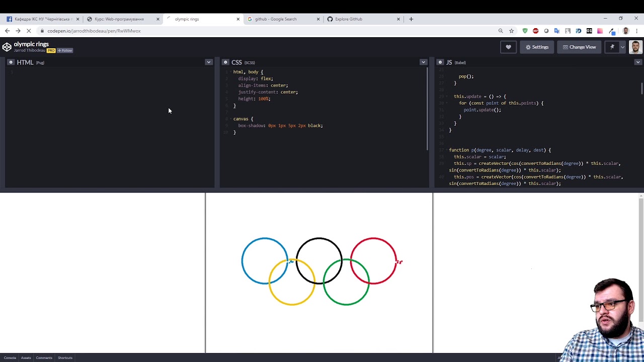Close the Курс: Web-програмування tab

click(x=157, y=19)
